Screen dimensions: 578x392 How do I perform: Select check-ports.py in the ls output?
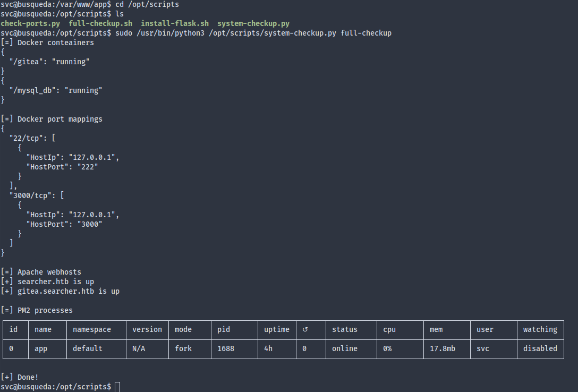pos(30,23)
